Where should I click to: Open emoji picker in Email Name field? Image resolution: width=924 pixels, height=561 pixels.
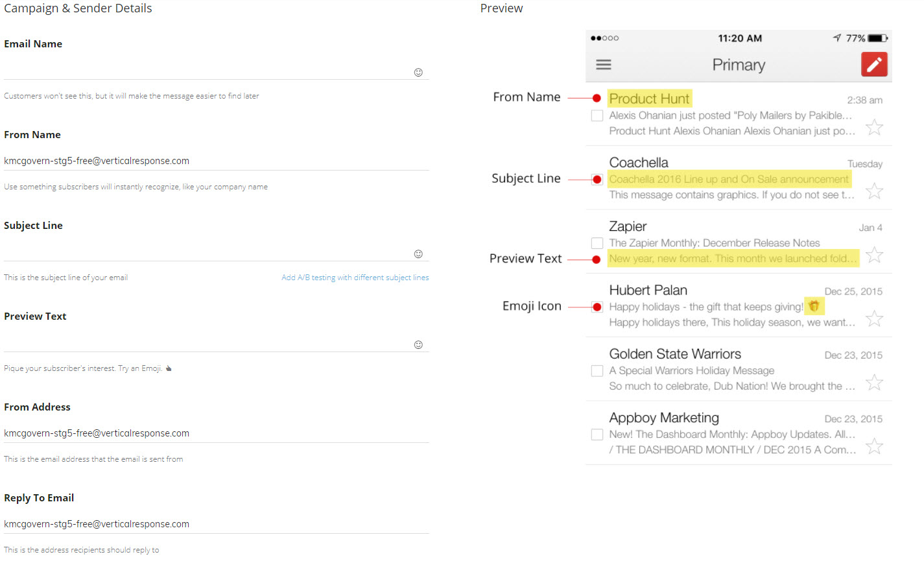418,72
